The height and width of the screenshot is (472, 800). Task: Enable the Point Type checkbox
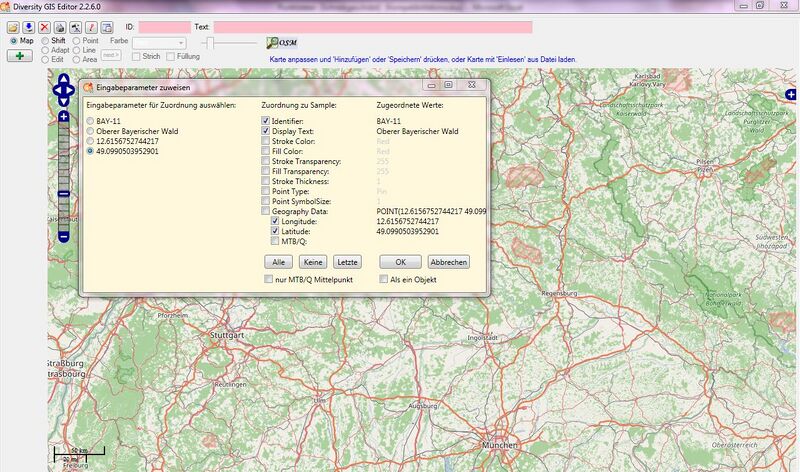(x=265, y=191)
